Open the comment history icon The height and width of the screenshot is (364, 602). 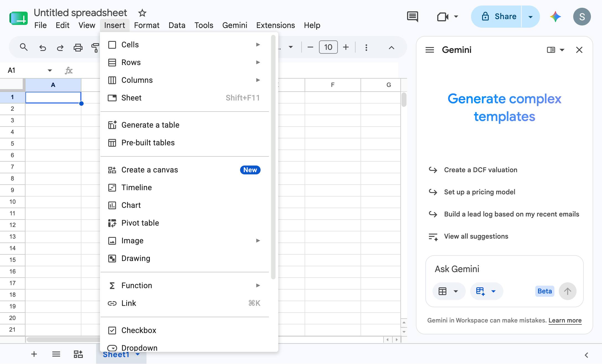click(412, 17)
